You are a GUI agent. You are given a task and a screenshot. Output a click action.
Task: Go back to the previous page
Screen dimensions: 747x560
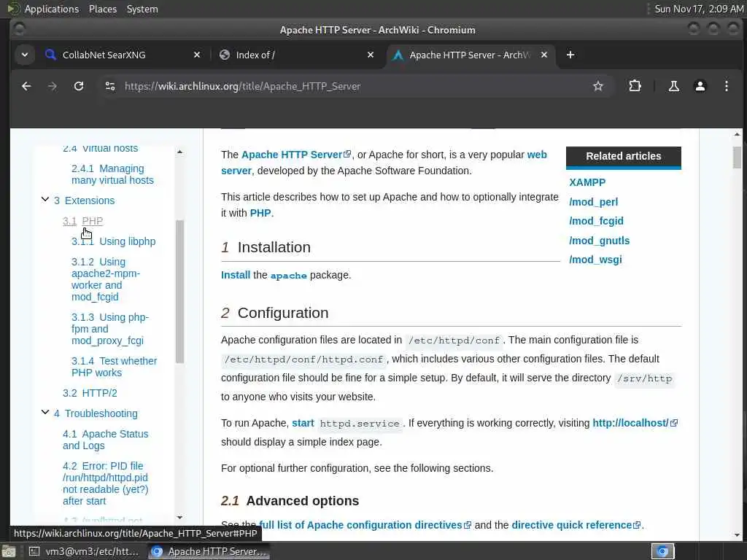[26, 86]
